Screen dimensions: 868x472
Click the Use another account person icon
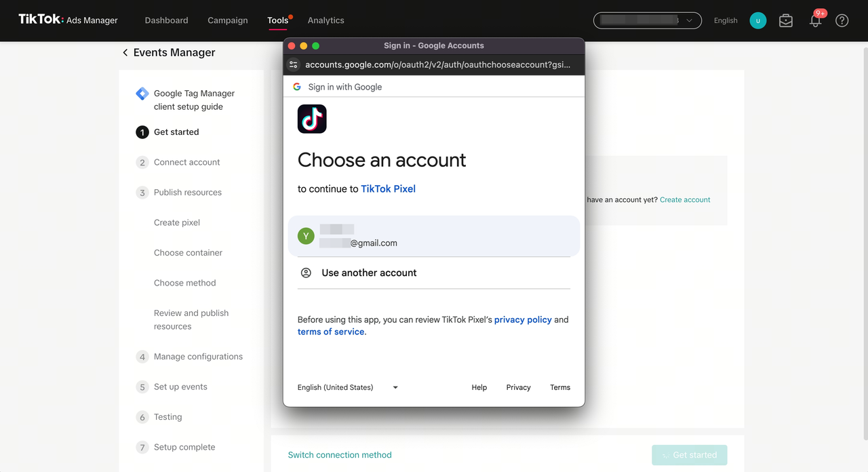pos(307,273)
